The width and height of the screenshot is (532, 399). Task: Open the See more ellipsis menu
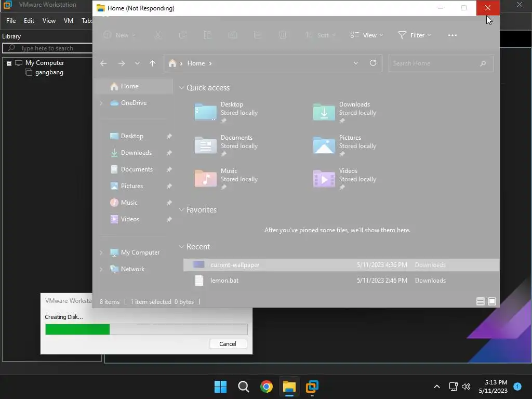[x=453, y=35]
